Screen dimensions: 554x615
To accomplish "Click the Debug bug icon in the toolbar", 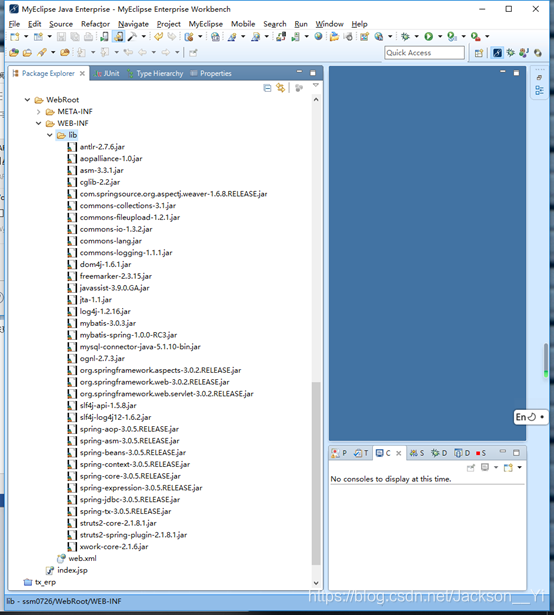I will (405, 36).
